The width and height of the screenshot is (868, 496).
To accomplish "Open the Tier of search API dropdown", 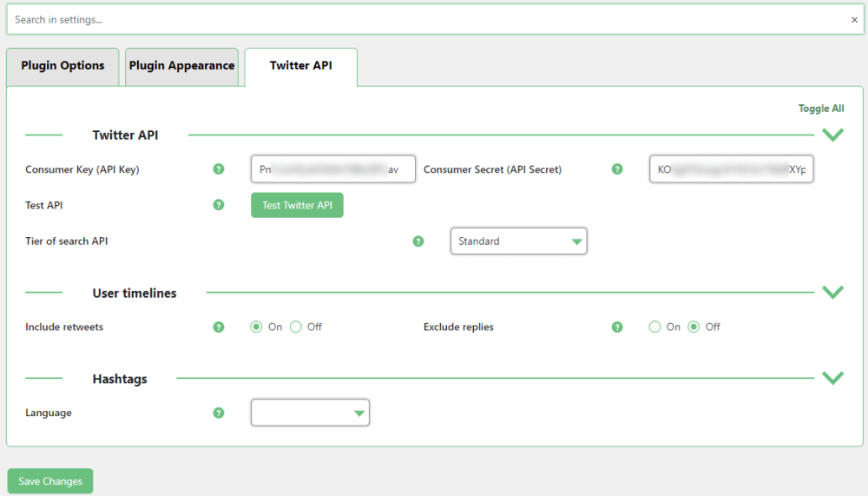I will [x=518, y=241].
